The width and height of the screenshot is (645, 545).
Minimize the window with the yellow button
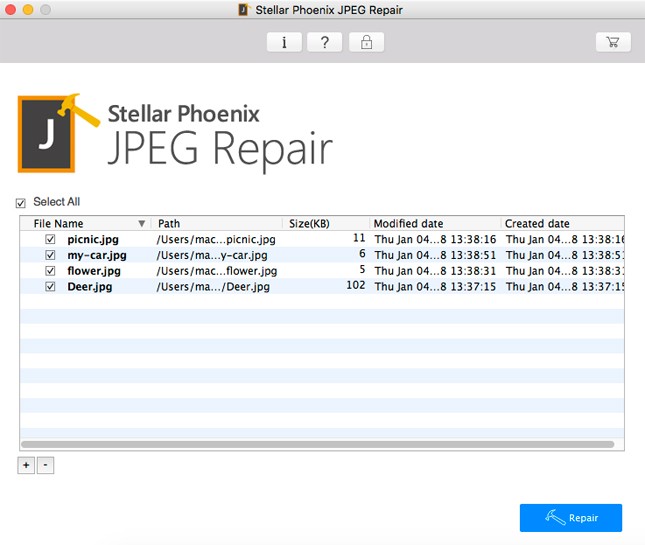pyautogui.click(x=28, y=9)
